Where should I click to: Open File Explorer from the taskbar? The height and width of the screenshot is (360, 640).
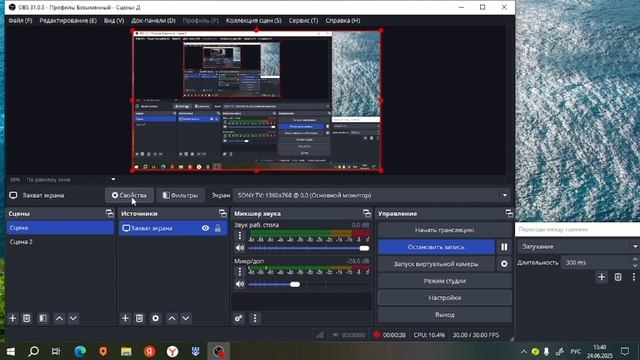pyautogui.click(x=126, y=351)
